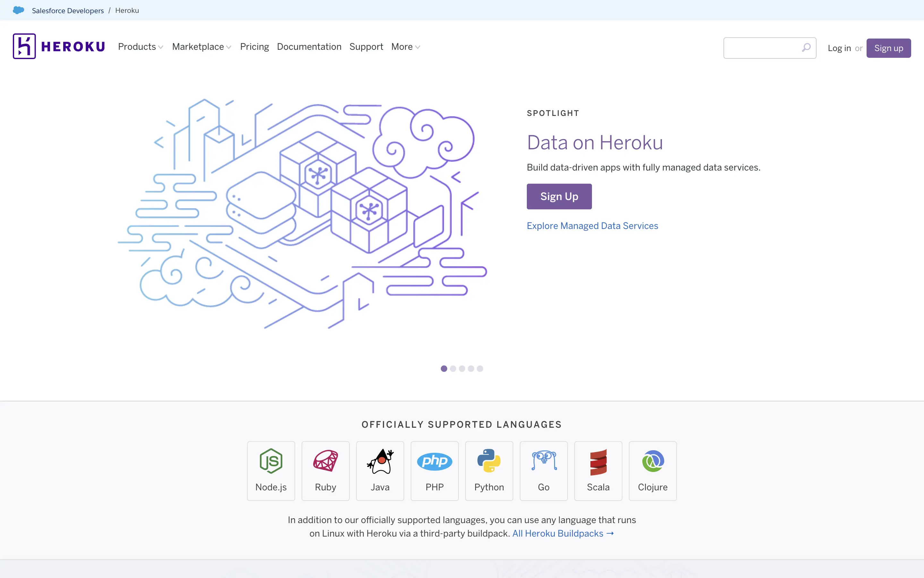Viewport: 924px width, 578px height.
Task: Open the Documentation page
Action: [309, 47]
